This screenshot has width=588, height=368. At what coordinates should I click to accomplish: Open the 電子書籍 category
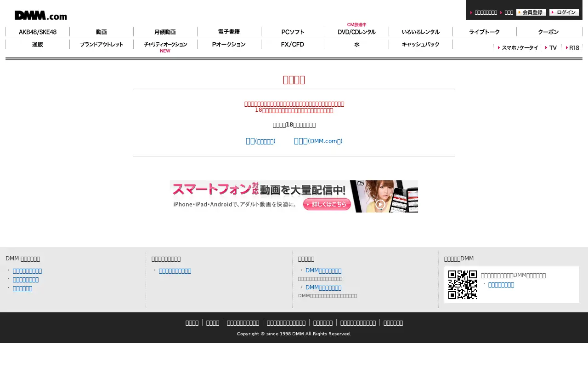click(x=229, y=32)
